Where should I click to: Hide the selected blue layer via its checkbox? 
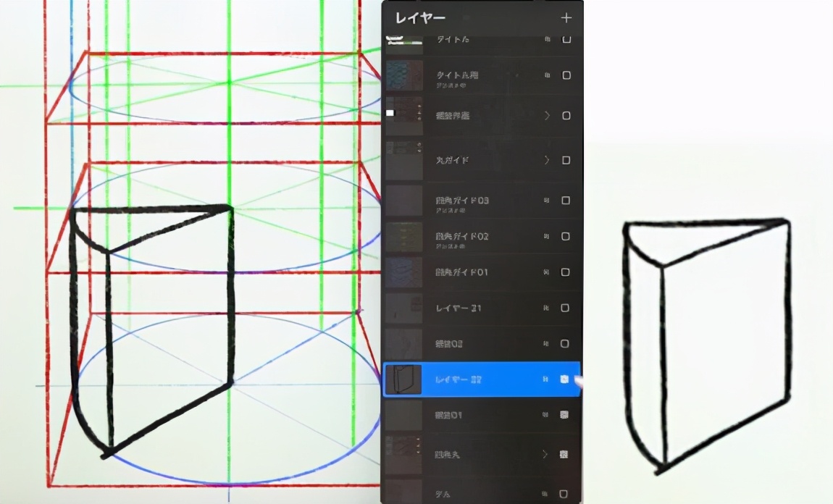tap(566, 379)
